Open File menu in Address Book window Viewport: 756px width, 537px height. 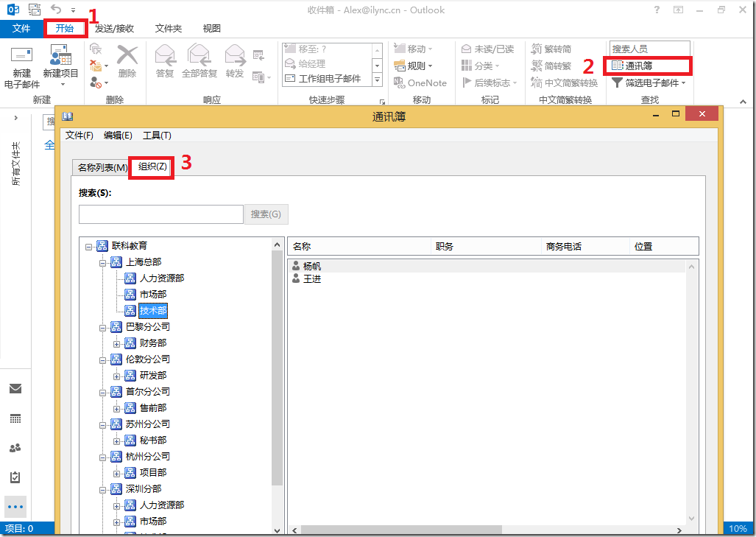pyautogui.click(x=79, y=136)
